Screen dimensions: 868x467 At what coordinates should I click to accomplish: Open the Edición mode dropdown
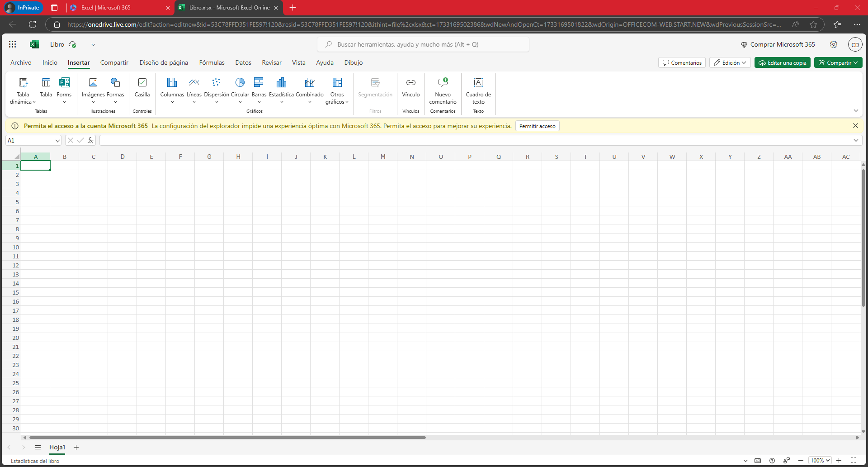point(730,63)
